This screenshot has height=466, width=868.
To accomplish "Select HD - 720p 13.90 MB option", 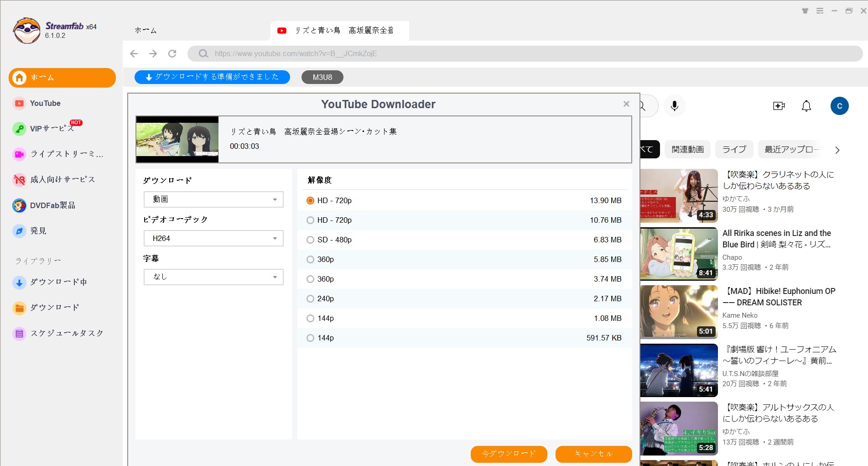I will [x=464, y=200].
